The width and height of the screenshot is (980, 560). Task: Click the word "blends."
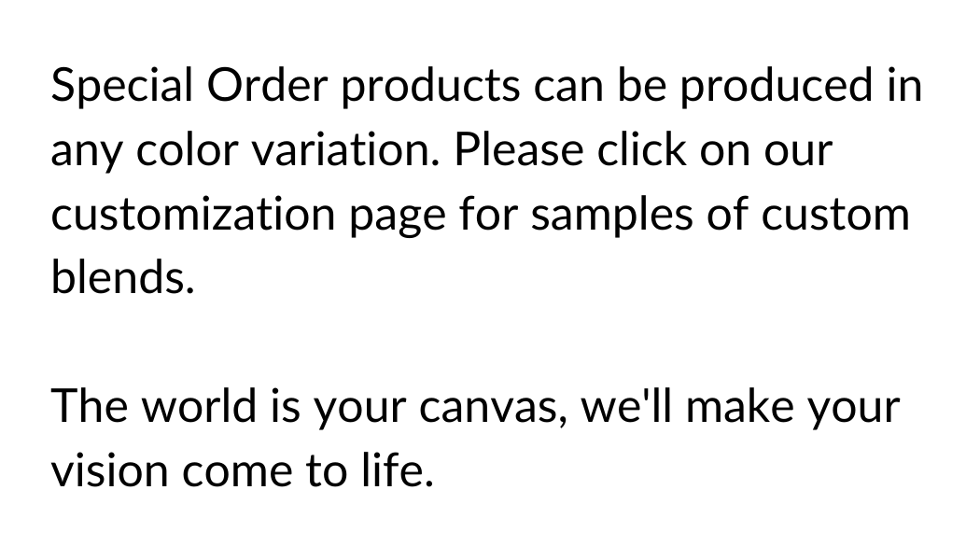pos(123,277)
